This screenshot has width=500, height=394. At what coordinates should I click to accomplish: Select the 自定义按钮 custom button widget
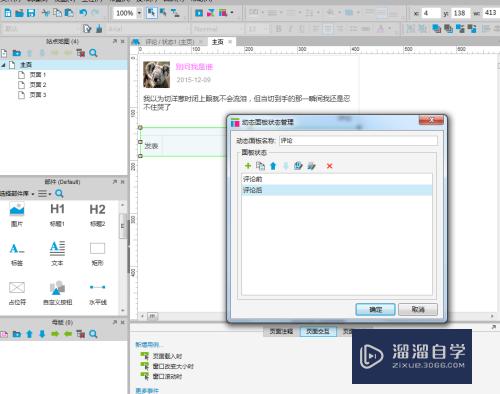57,293
